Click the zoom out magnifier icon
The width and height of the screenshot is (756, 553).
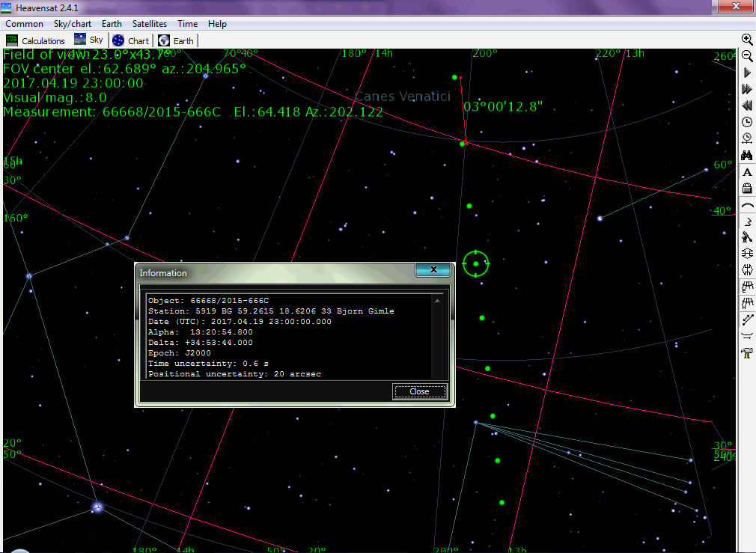[747, 56]
